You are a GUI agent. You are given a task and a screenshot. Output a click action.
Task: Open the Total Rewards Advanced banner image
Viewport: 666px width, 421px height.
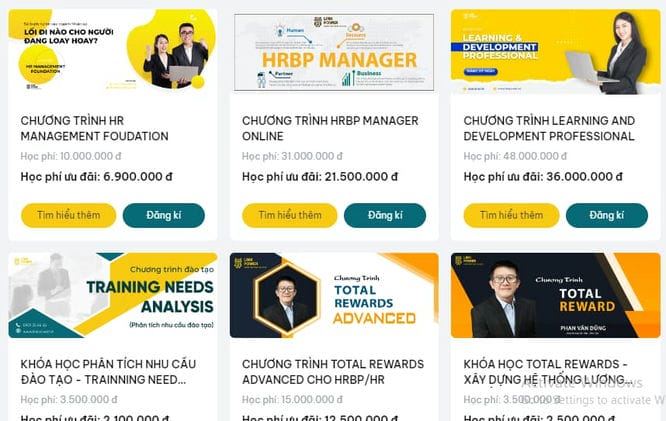point(334,295)
